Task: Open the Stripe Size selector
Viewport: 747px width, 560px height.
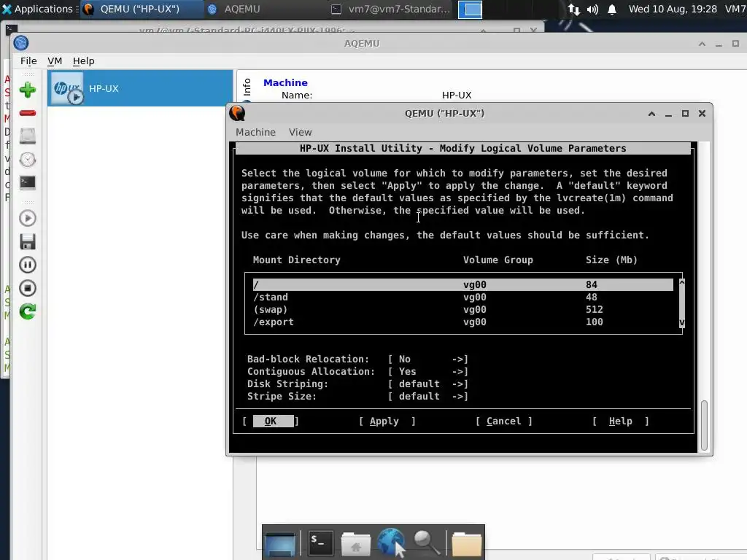Action: pyautogui.click(x=427, y=396)
